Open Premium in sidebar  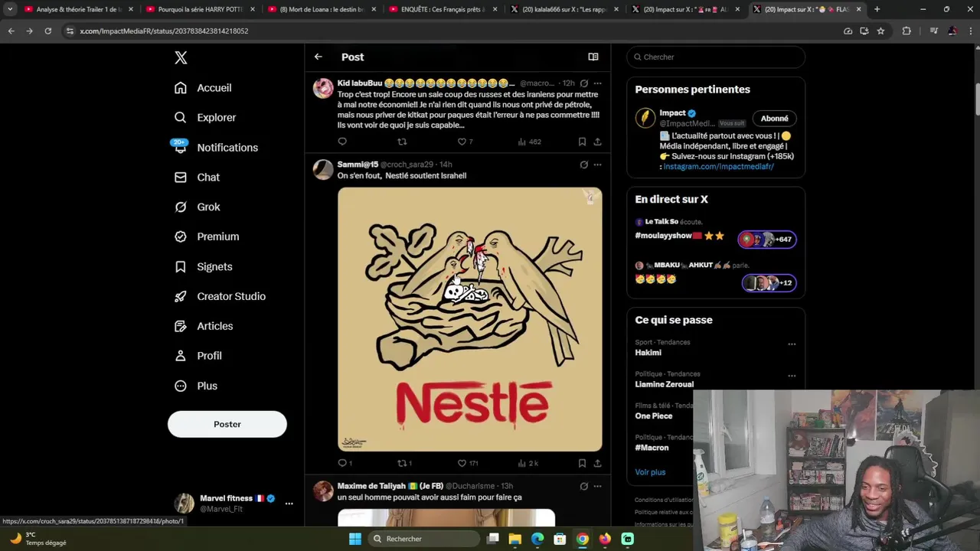click(207, 237)
